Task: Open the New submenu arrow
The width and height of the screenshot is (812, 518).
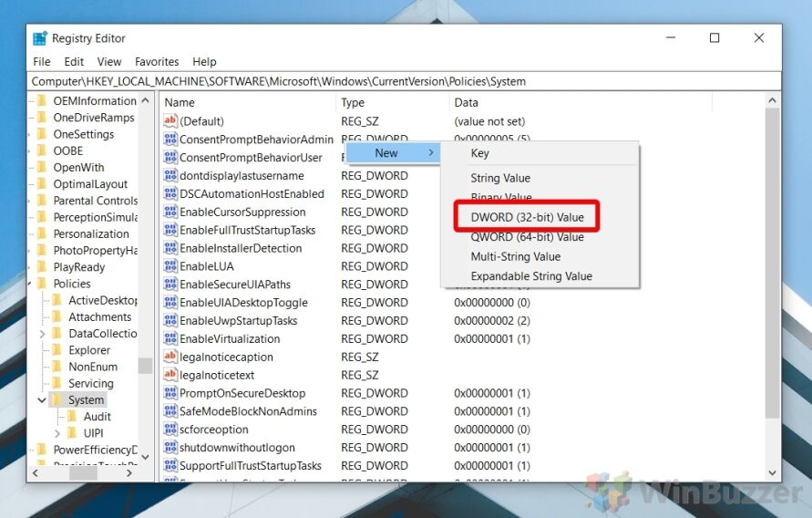Action: [x=431, y=153]
